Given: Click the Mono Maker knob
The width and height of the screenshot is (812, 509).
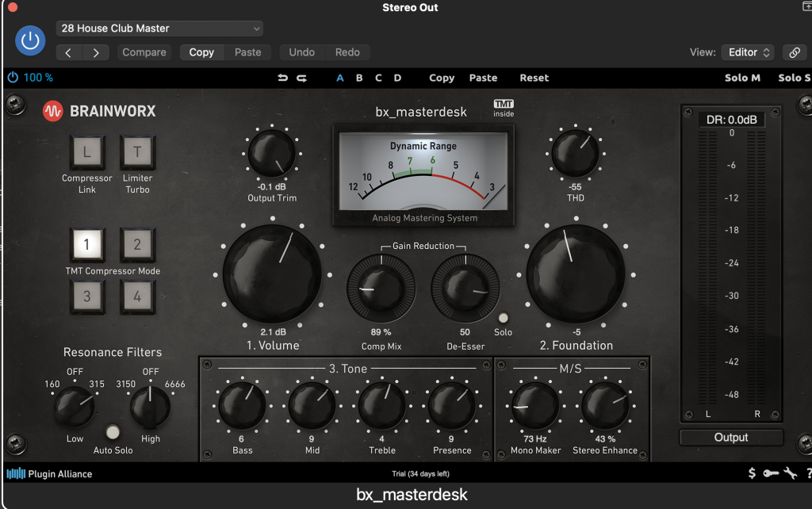Looking at the screenshot, I should coord(535,406).
